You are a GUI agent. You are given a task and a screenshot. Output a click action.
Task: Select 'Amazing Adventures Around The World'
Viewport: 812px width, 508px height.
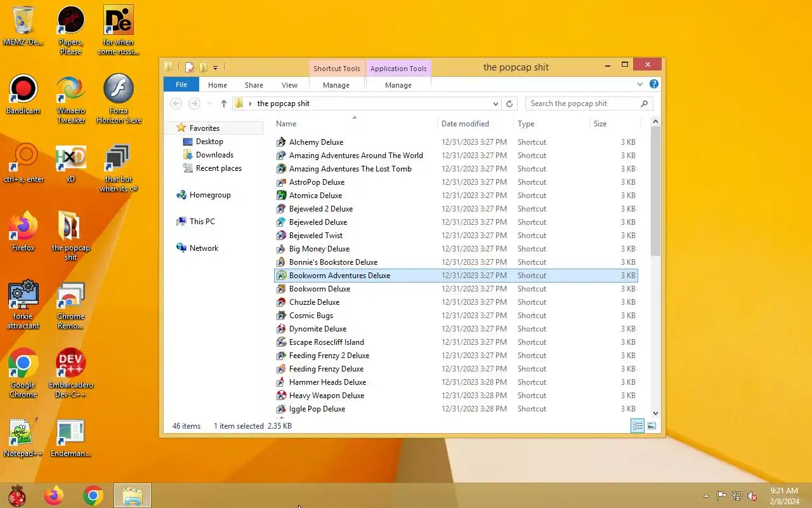pyautogui.click(x=455, y=156)
